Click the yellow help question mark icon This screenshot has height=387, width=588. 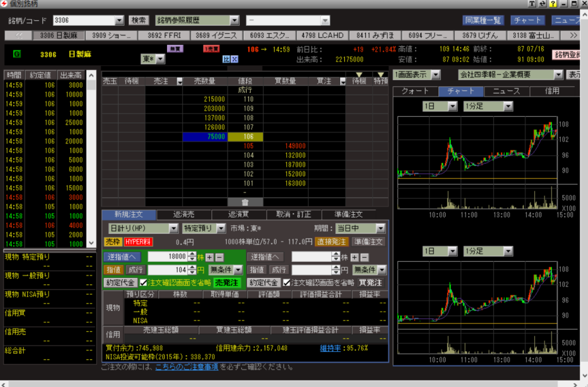553,4
